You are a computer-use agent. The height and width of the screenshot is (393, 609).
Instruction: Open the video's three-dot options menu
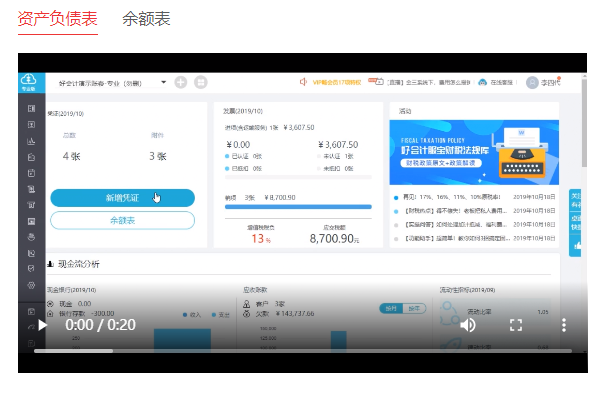point(564,325)
